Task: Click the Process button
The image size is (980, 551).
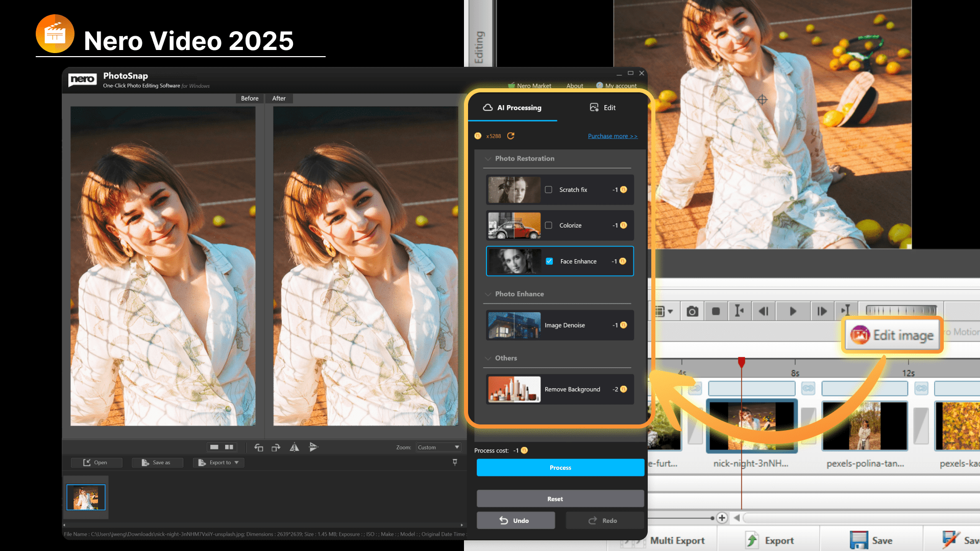Action: 560,467
